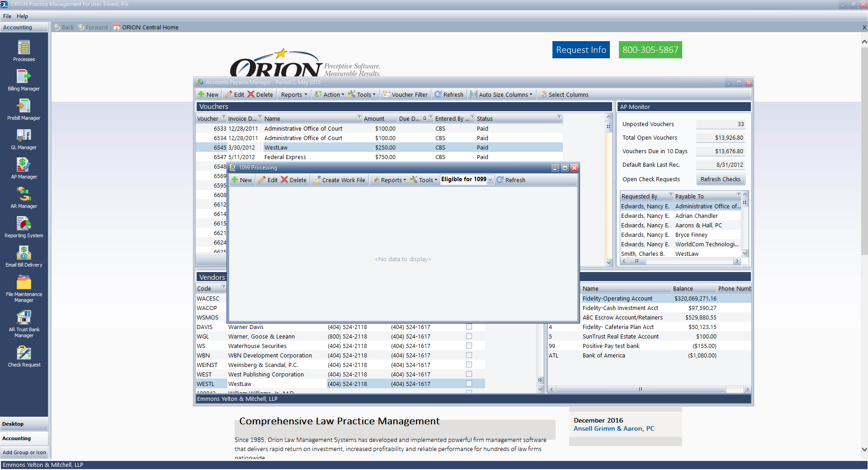
Task: Click the Back navigation button
Action: point(64,27)
